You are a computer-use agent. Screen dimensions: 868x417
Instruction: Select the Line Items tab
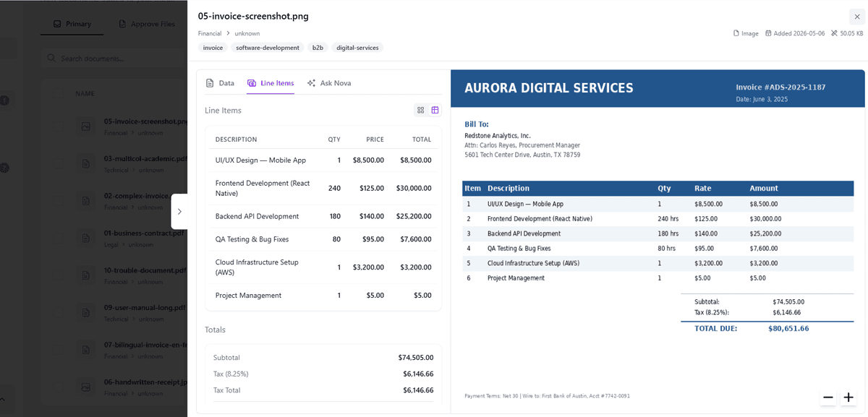click(271, 83)
